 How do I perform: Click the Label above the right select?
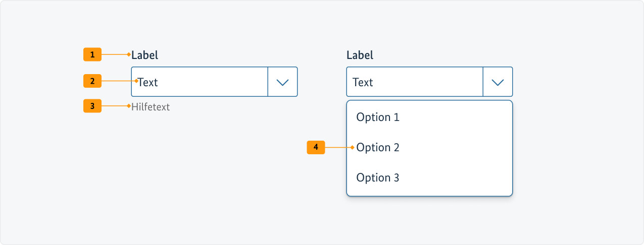[x=360, y=55]
